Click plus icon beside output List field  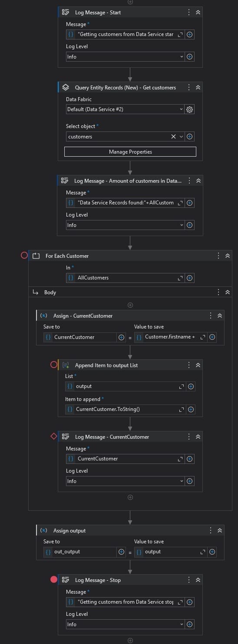coord(191,386)
